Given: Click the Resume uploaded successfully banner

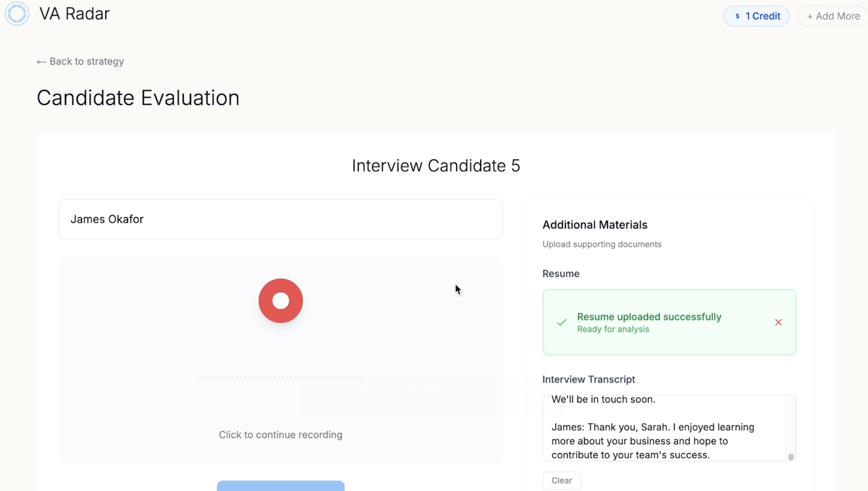Looking at the screenshot, I should [669, 322].
